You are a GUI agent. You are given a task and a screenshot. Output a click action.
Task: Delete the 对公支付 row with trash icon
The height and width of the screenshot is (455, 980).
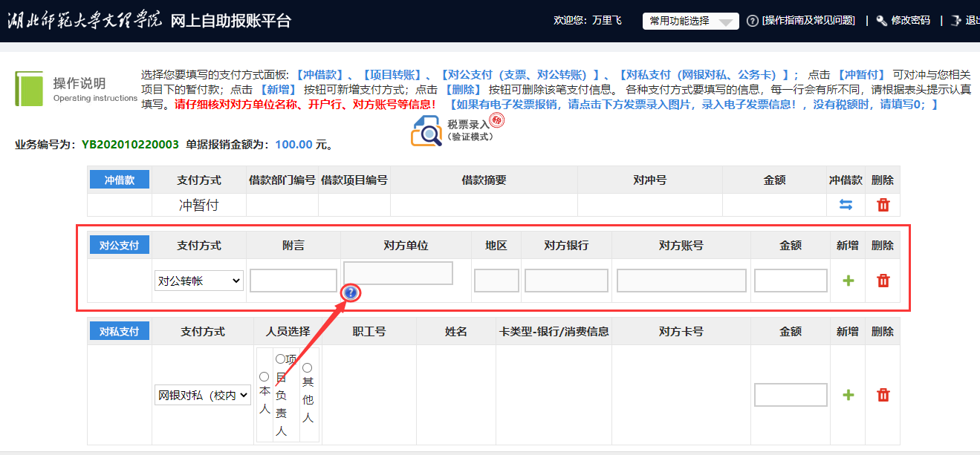883,281
